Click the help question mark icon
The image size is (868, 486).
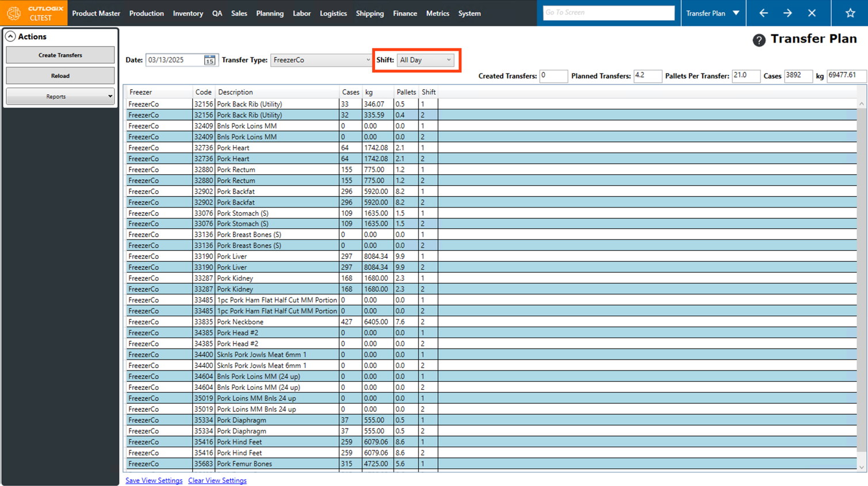(x=759, y=40)
